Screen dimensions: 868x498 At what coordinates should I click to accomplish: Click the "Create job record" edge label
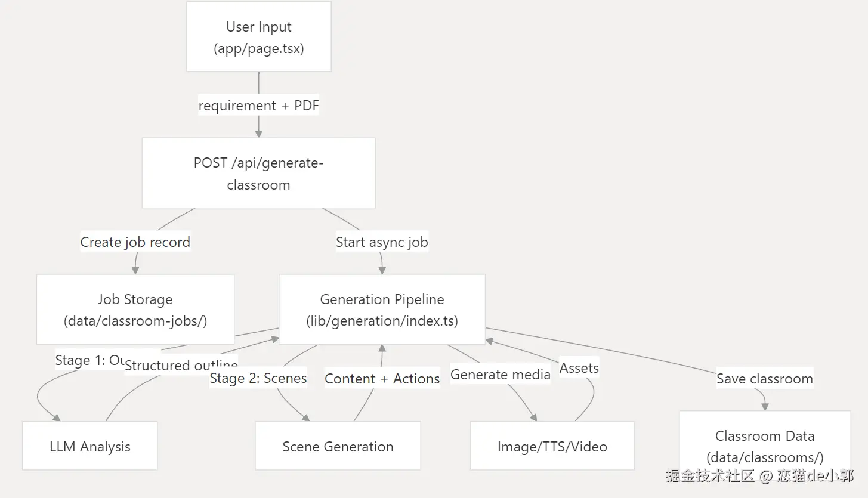point(135,242)
